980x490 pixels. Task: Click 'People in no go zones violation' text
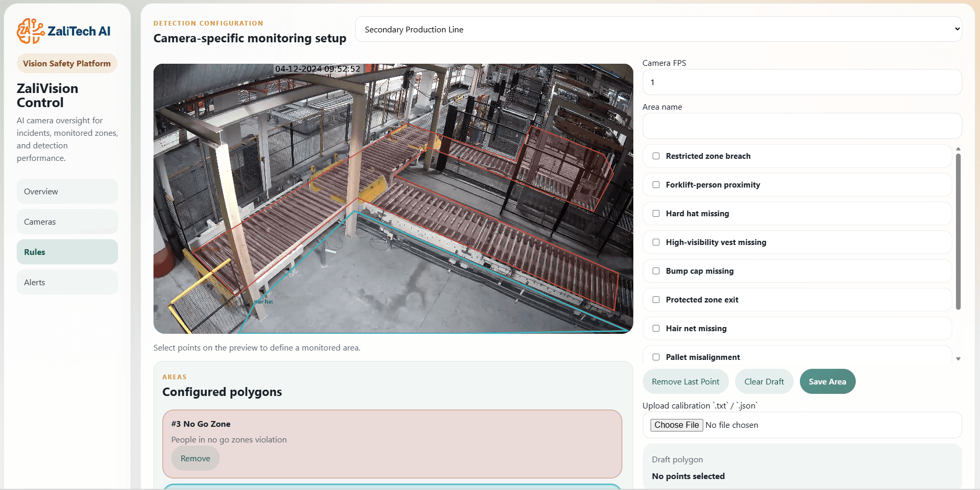click(x=229, y=440)
